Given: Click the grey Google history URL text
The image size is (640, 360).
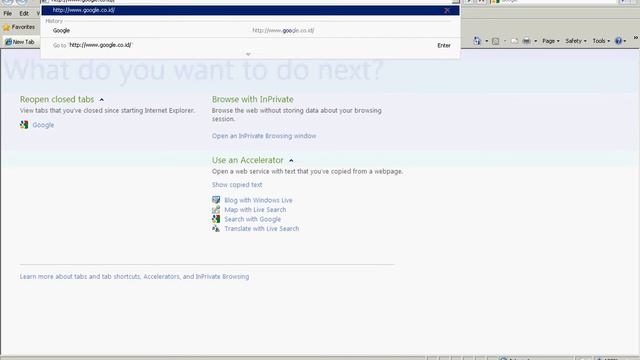Looking at the screenshot, I should 283,31.
